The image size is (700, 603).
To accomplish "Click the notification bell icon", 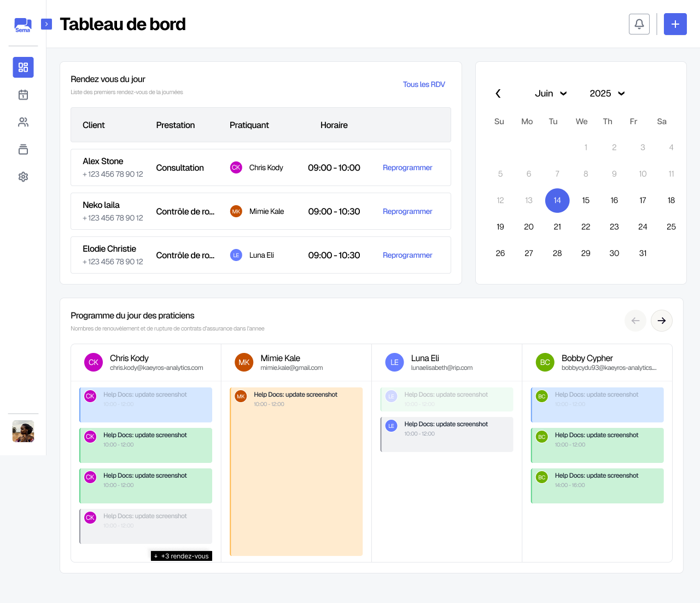I will click(639, 24).
